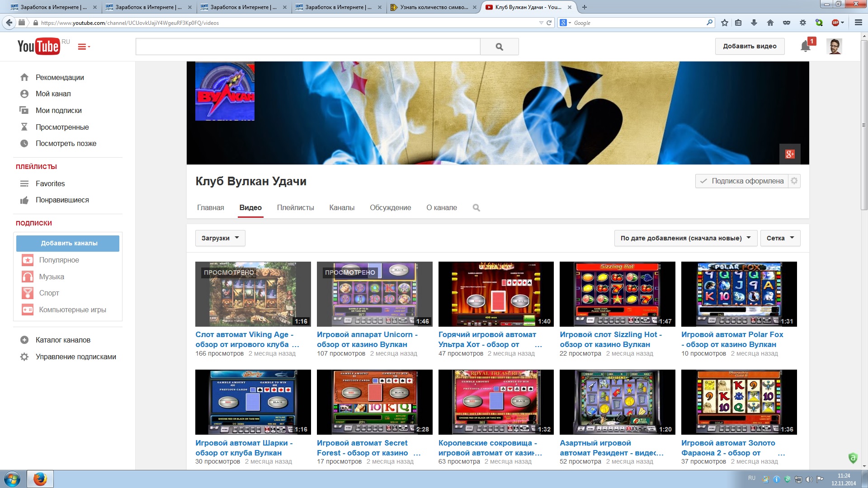Click the YouTube search input field

coord(308,47)
